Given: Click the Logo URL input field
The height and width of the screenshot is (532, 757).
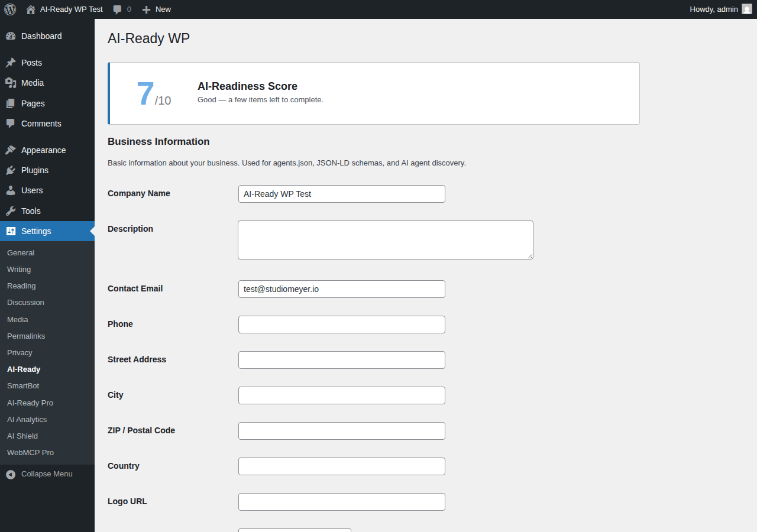Looking at the screenshot, I should [x=342, y=502].
